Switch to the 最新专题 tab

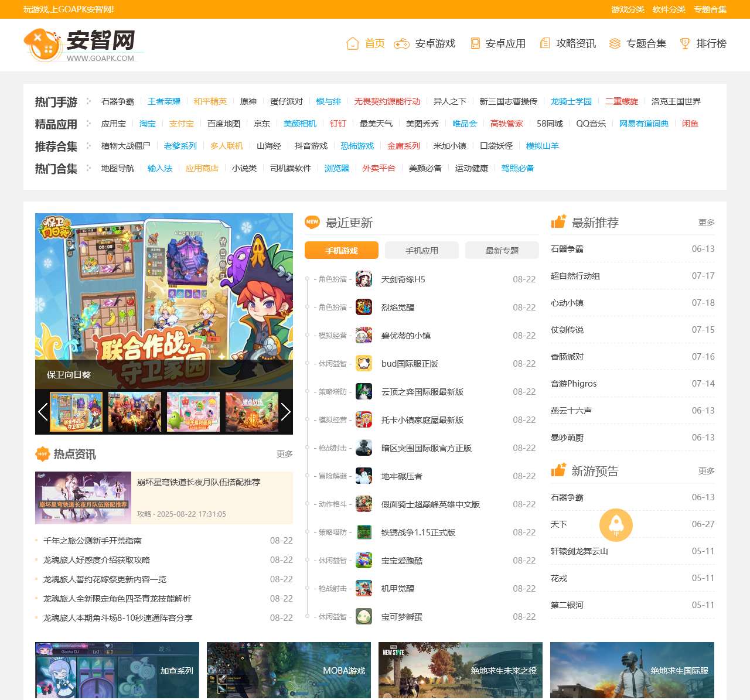coord(502,250)
